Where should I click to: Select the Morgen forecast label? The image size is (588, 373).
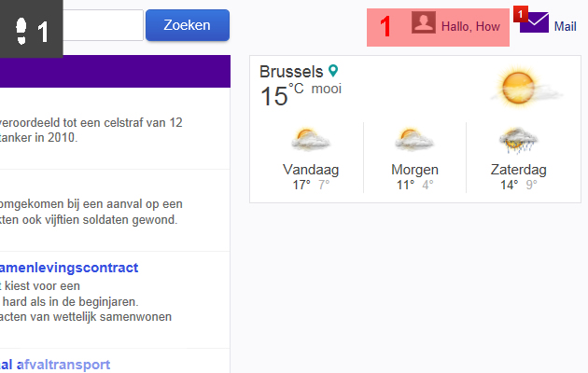(414, 170)
